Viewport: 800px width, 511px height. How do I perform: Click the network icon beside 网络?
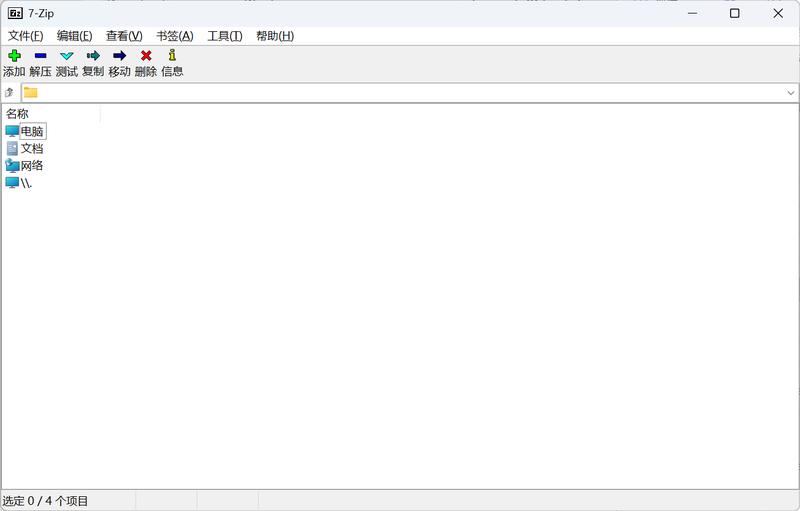[x=12, y=165]
